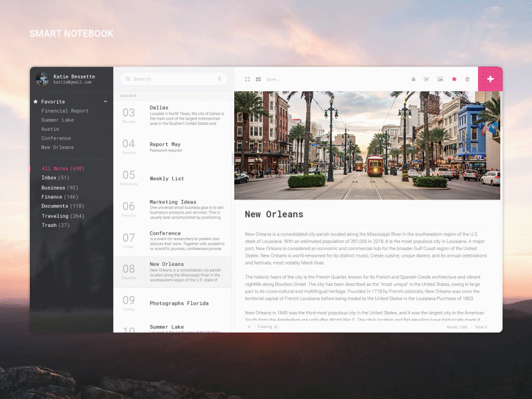532x399 pixels.
Task: Click the New Orleans street photo
Action: click(x=367, y=145)
